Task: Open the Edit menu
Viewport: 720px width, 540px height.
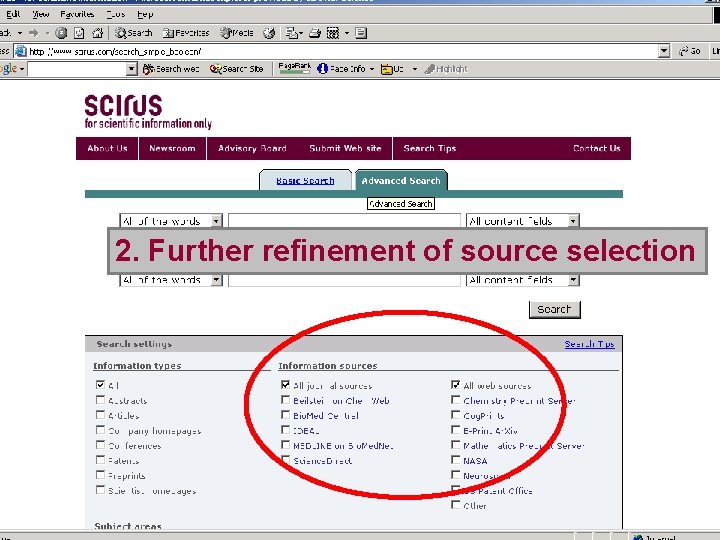Action: point(13,14)
